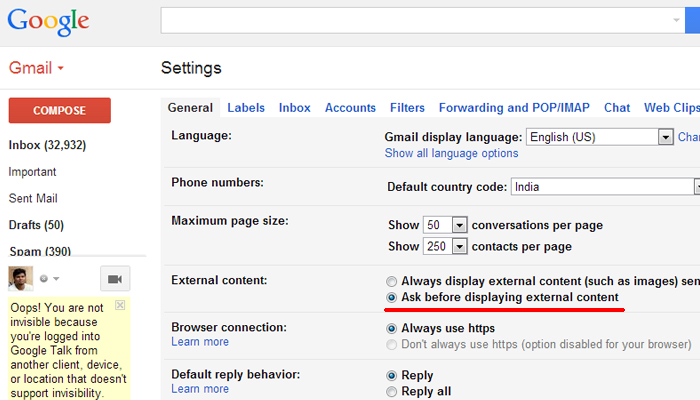This screenshot has height=400, width=700.
Task: Click the Phone numbers label
Action: click(x=217, y=183)
